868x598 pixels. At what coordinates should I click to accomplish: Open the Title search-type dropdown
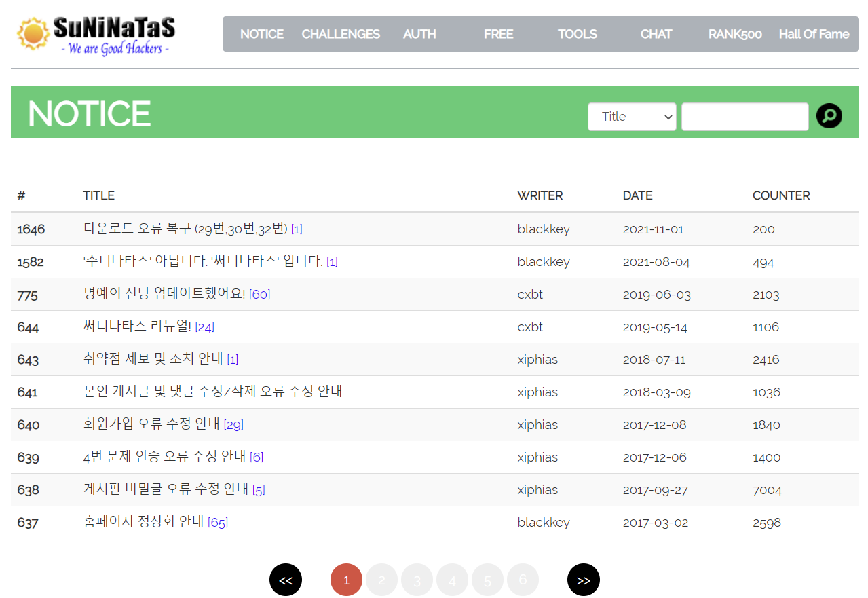pos(632,117)
